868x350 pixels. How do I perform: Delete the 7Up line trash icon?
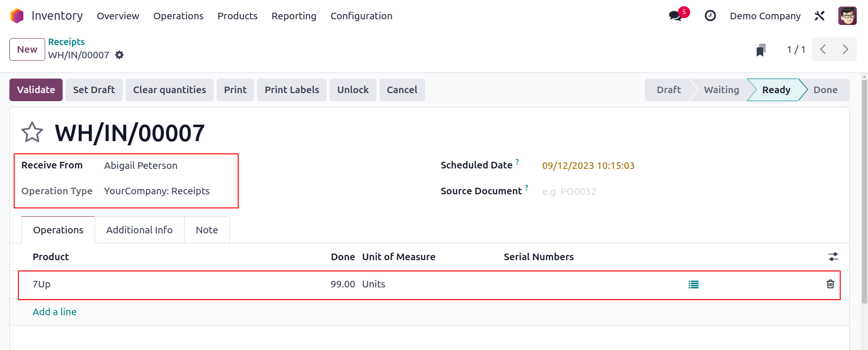(x=830, y=284)
